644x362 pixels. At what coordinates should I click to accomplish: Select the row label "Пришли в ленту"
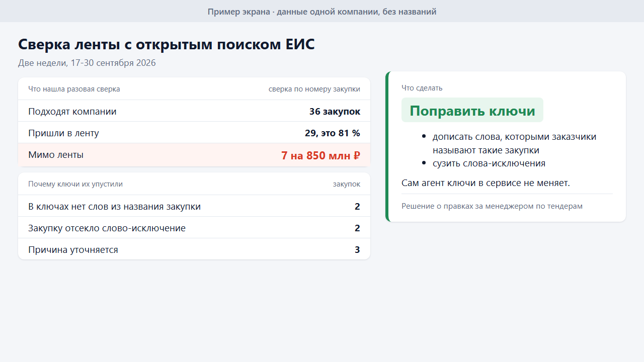tap(63, 133)
